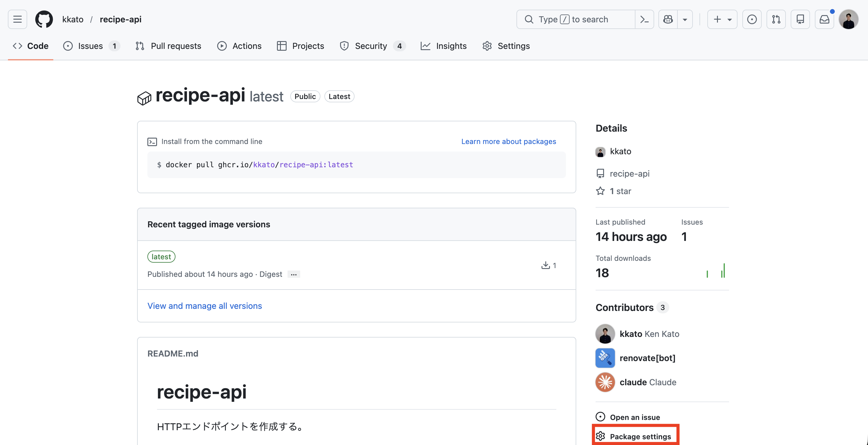Image resolution: width=868 pixels, height=445 pixels.
Task: Switch to the Actions tab
Action: [239, 46]
